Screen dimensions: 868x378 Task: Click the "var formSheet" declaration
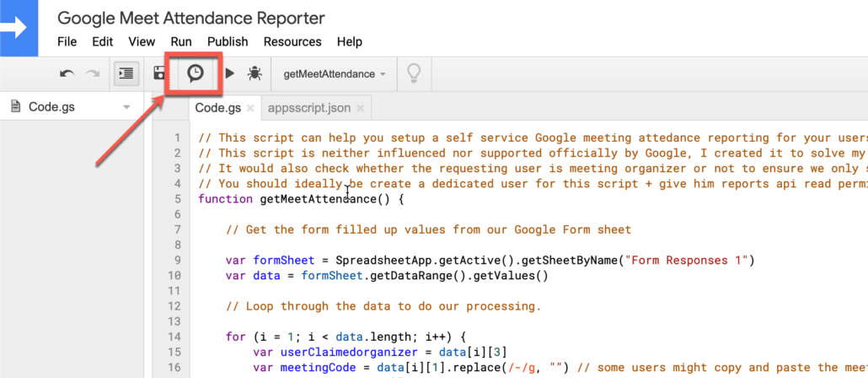pyautogui.click(x=271, y=260)
